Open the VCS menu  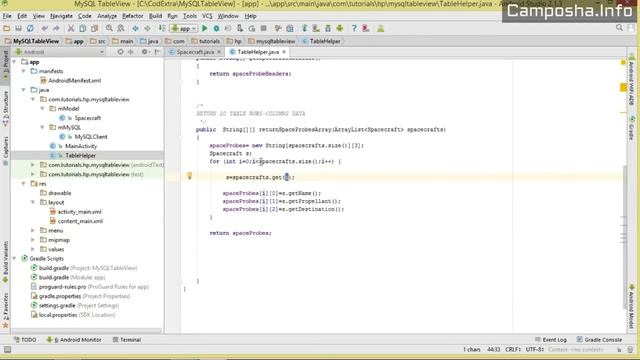point(207,16)
